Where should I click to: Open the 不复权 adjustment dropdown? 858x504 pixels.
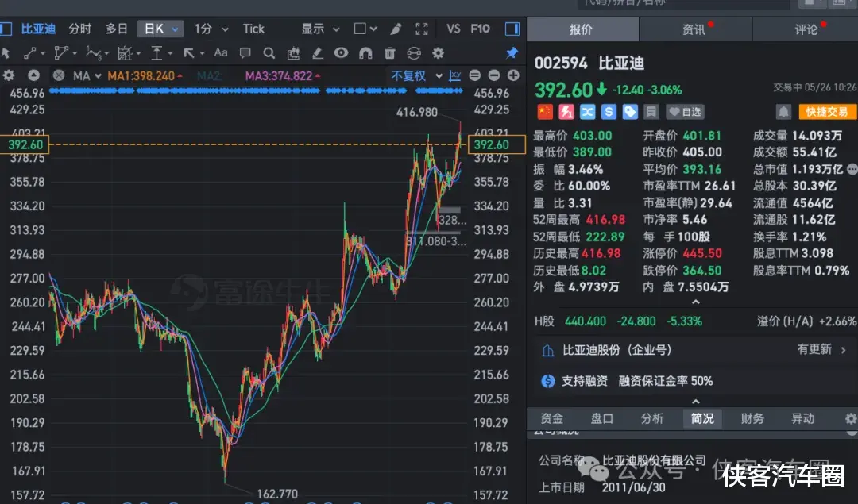[416, 75]
